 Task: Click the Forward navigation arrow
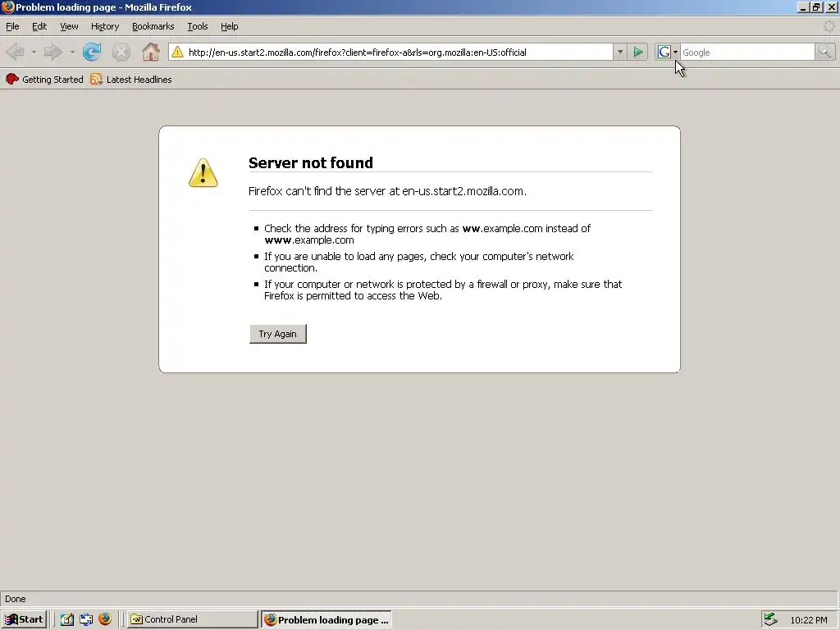(52, 52)
